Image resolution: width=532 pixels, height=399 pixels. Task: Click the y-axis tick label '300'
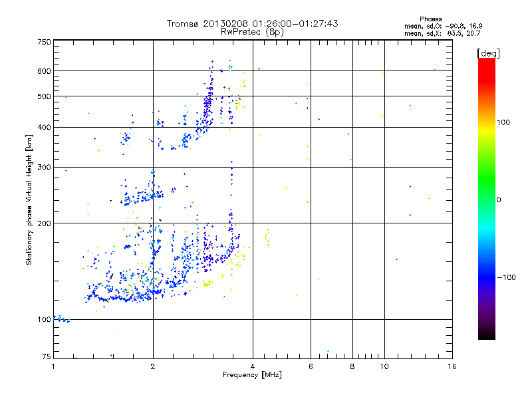pyautogui.click(x=44, y=167)
